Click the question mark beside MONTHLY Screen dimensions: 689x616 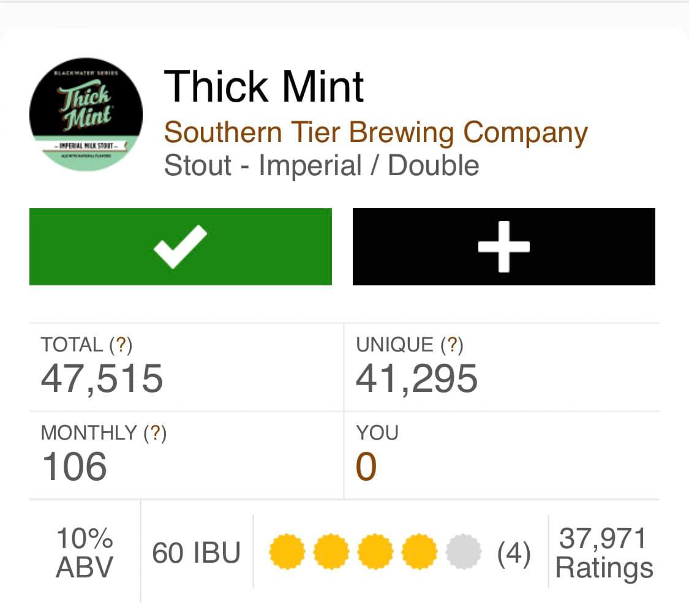click(x=155, y=434)
